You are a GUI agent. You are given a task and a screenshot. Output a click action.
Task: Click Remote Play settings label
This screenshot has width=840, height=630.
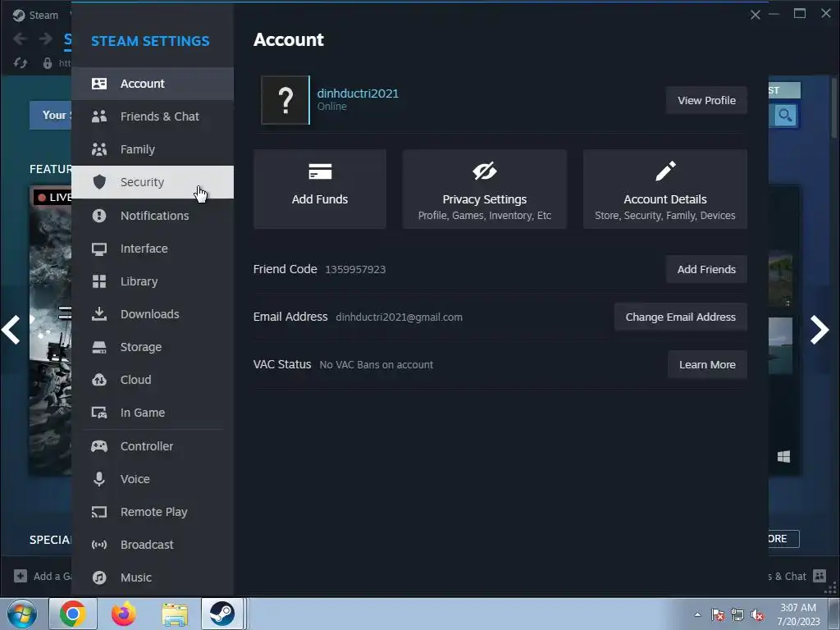pos(153,512)
